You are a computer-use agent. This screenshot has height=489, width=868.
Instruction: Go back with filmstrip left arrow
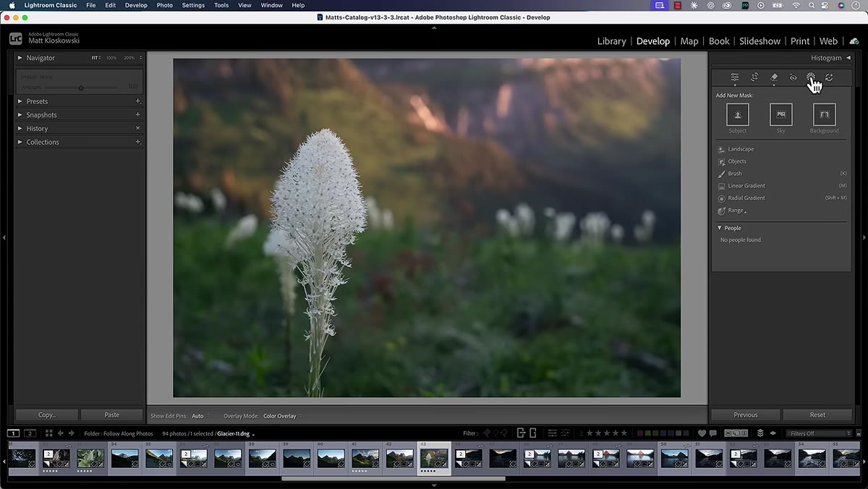61,433
